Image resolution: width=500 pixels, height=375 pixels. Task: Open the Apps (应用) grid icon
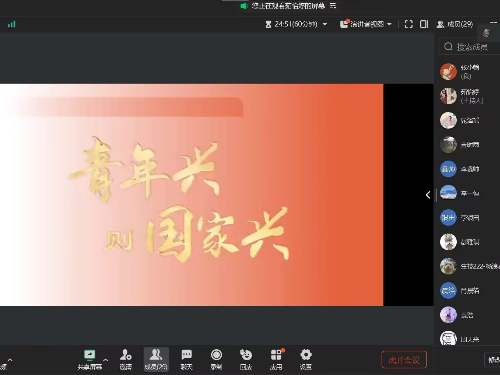[x=276, y=360]
